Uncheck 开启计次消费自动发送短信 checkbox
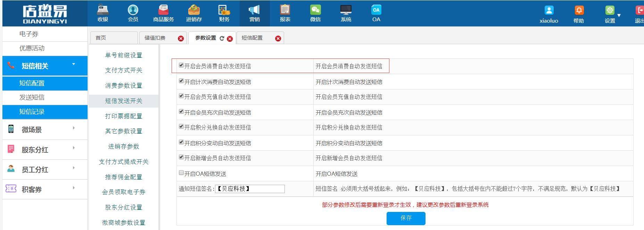The height and width of the screenshot is (230, 644). (x=181, y=81)
